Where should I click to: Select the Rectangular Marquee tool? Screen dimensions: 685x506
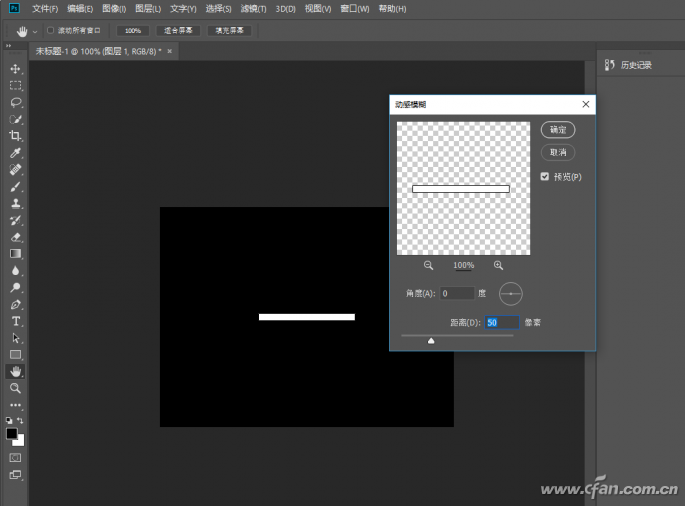pos(15,86)
